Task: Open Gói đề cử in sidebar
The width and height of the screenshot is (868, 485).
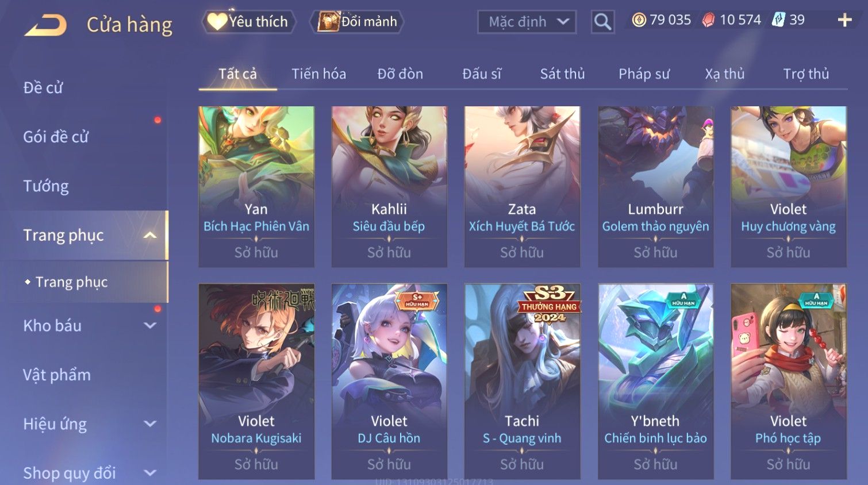Action: (56, 137)
